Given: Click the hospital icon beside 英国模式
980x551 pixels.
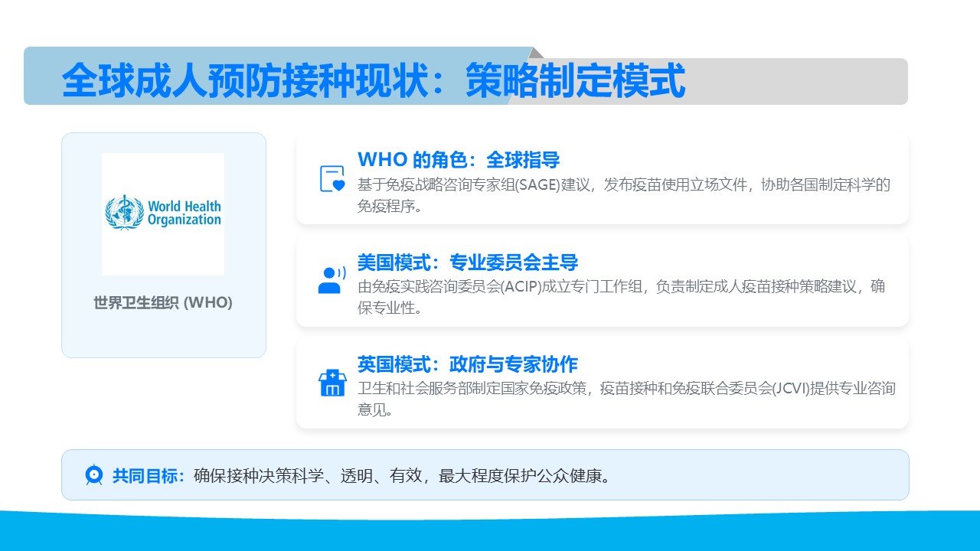Looking at the screenshot, I should click(332, 383).
